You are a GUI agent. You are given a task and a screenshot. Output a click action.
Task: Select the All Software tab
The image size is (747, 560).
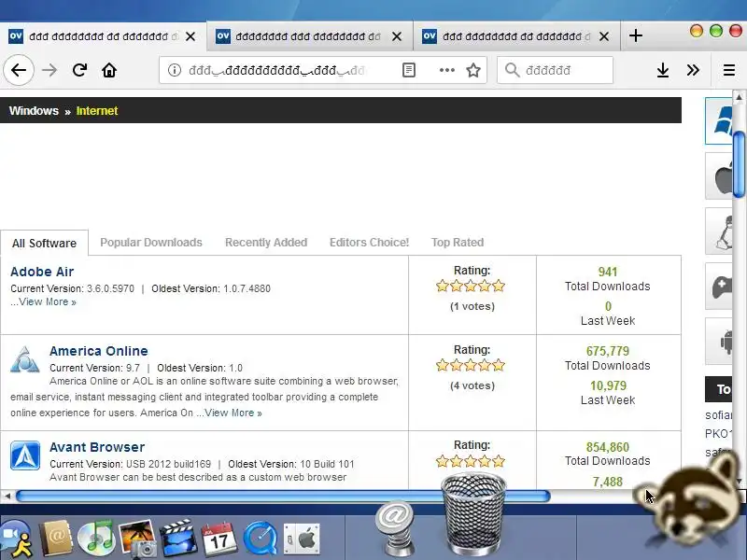(44, 243)
